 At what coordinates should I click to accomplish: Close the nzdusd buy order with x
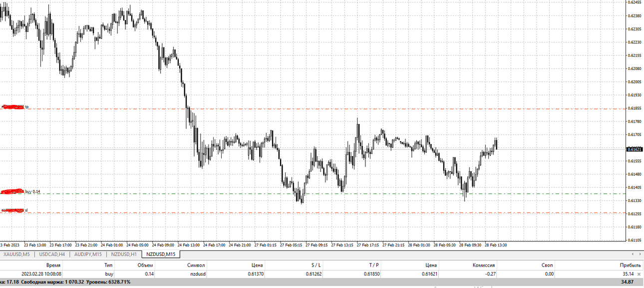click(x=639, y=274)
